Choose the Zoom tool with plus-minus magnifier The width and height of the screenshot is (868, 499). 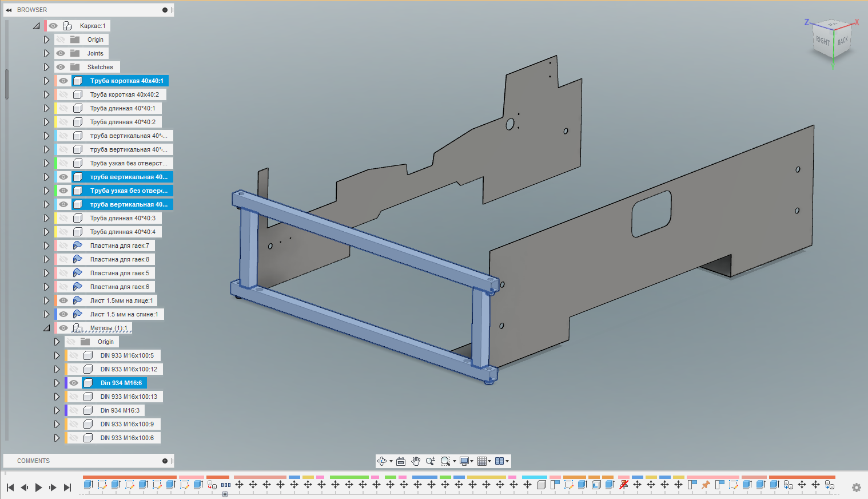[x=430, y=461]
